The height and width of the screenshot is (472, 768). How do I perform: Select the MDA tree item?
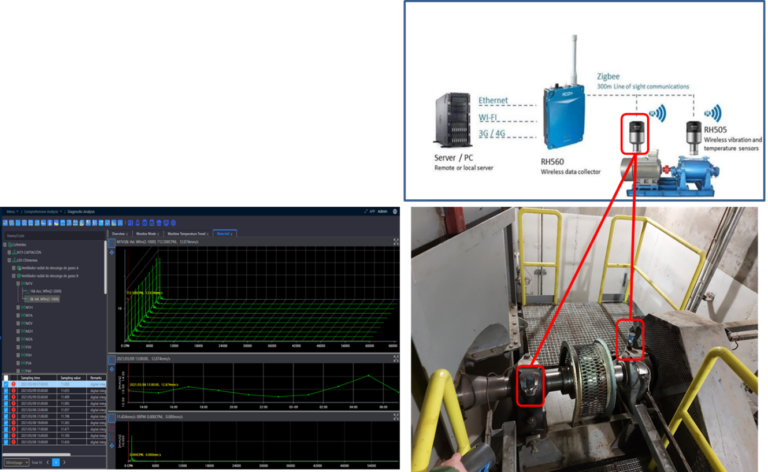click(29, 339)
